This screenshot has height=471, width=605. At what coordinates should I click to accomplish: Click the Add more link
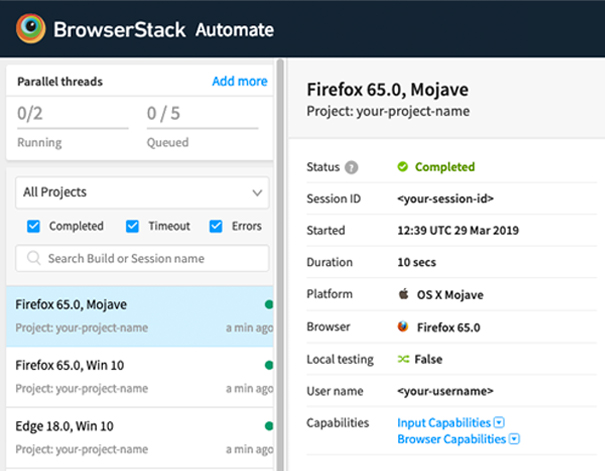(240, 81)
